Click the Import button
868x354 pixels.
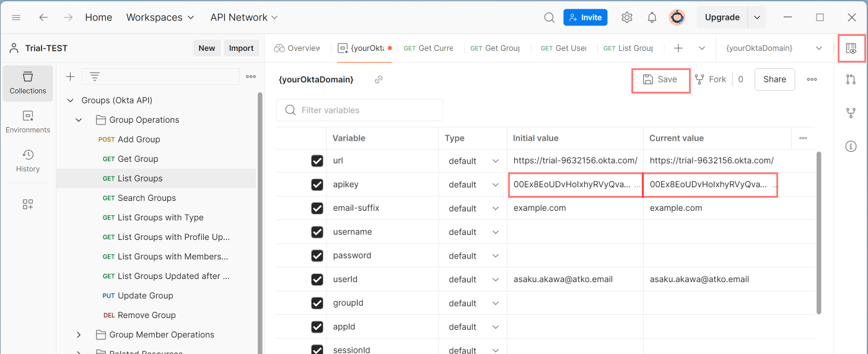[241, 48]
